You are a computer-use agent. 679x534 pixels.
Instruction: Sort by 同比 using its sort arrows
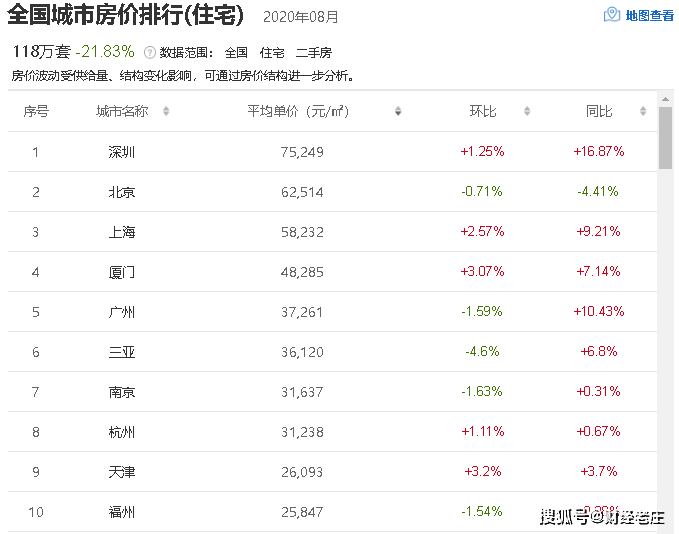643,112
